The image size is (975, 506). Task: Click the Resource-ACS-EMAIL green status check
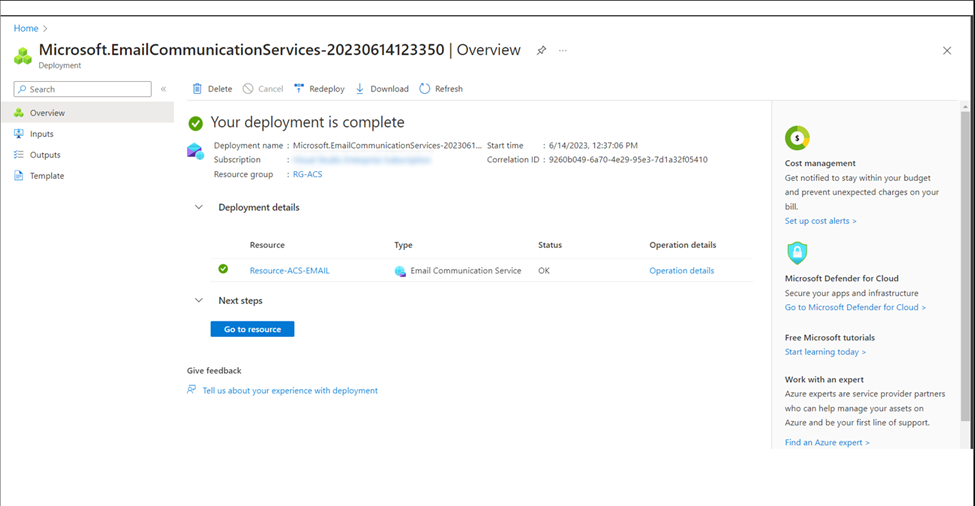[x=223, y=269]
